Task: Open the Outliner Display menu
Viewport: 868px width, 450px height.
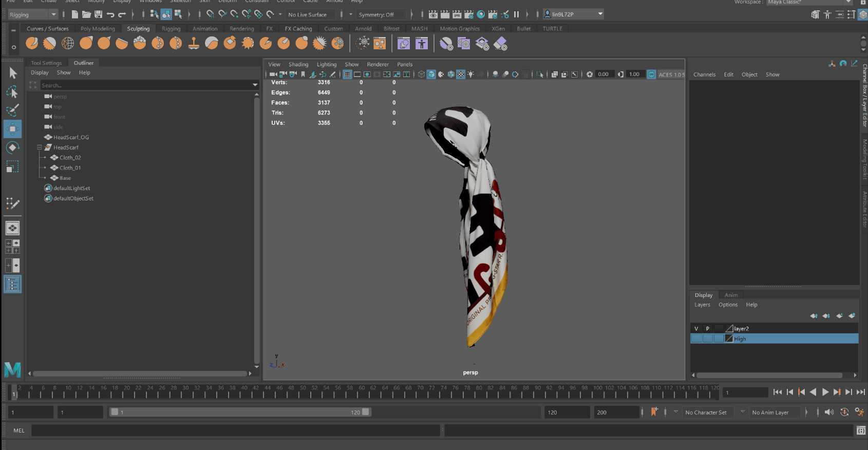Action: point(40,72)
